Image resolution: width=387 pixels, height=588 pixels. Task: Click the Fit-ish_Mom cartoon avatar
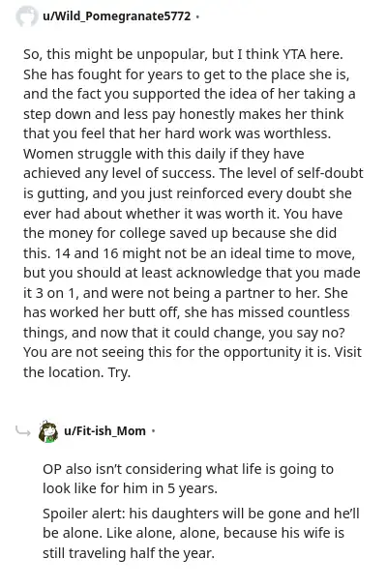point(48,431)
